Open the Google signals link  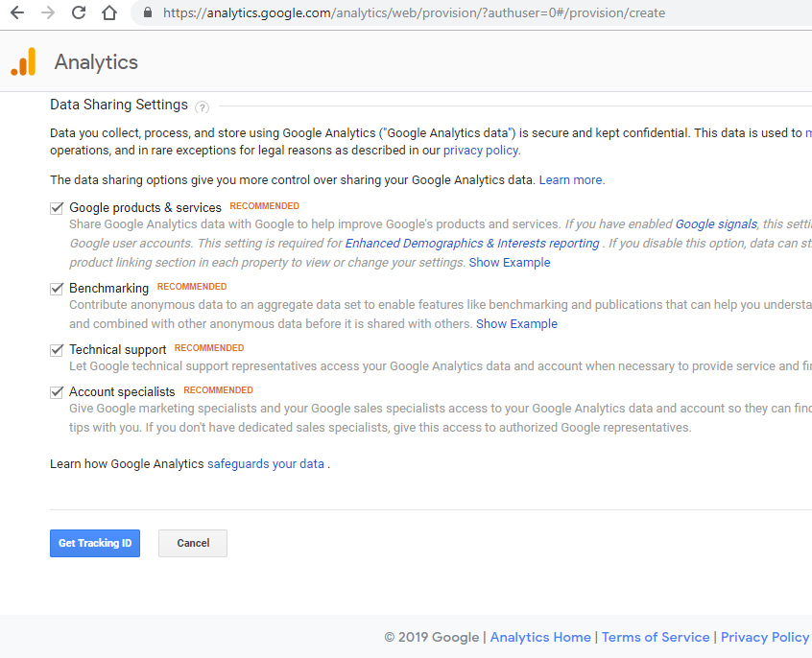716,224
